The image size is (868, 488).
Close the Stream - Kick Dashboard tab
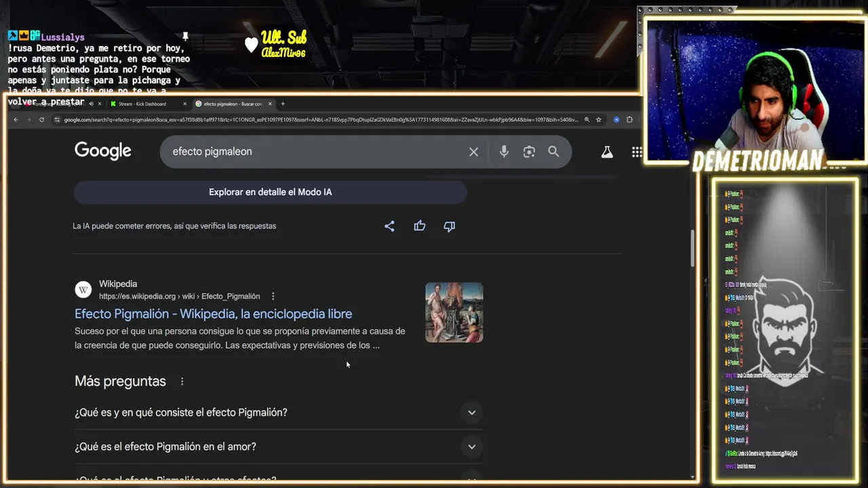[x=184, y=104]
